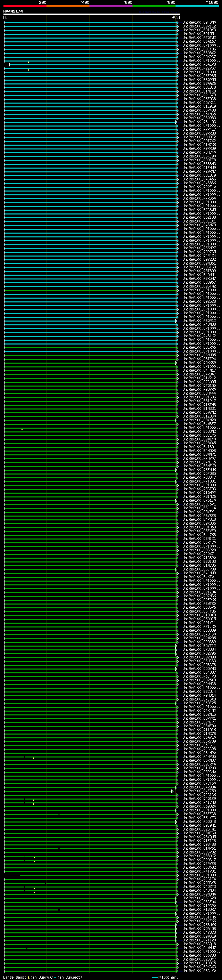This screenshot has height=980, width=222.
Task: Select the UniRef100_B3MEK9 label
Action: click(199, 466)
